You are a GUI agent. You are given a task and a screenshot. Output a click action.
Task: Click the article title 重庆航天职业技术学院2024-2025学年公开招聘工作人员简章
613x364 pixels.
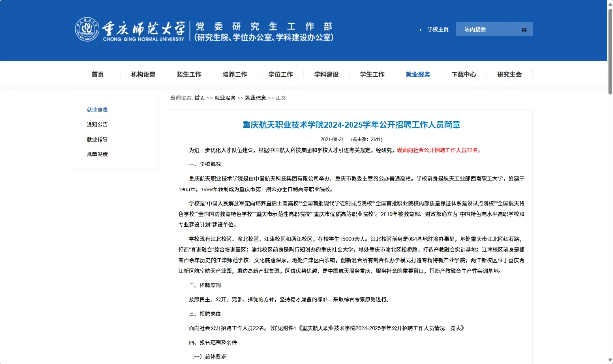tap(351, 125)
